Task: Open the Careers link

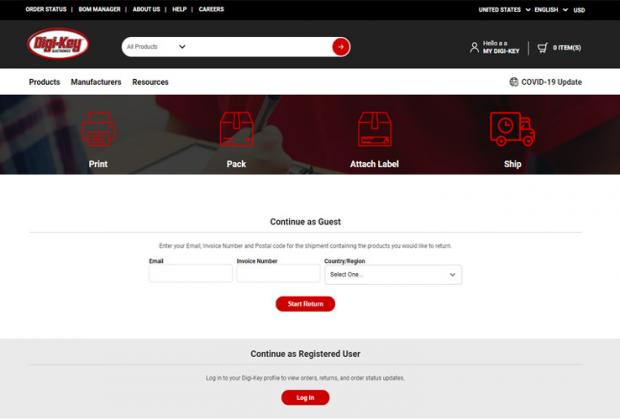Action: click(211, 9)
